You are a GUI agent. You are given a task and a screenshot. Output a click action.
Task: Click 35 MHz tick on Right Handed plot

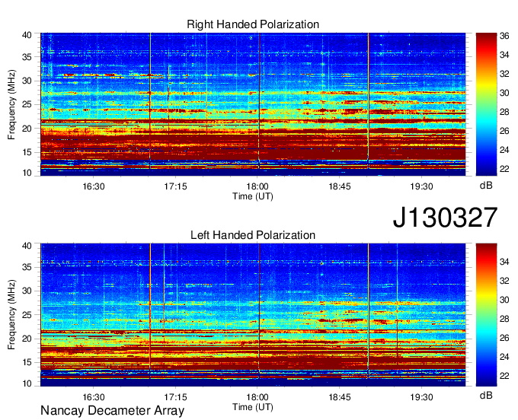27,57
